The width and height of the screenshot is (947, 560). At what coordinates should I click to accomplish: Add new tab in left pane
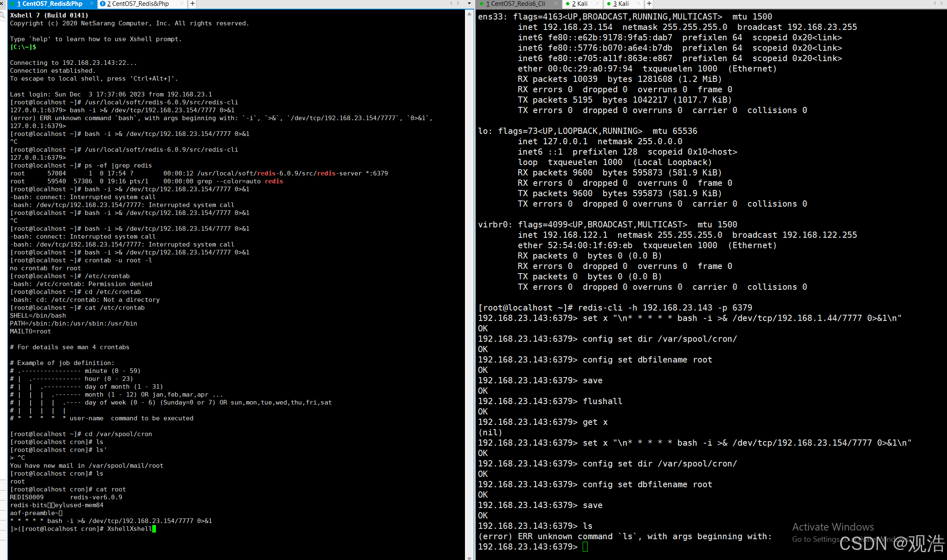point(193,4)
